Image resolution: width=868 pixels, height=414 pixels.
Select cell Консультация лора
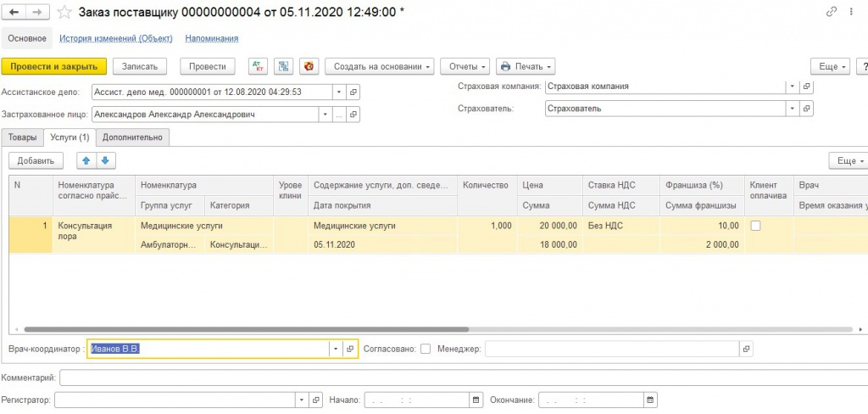pyautogui.click(x=93, y=235)
